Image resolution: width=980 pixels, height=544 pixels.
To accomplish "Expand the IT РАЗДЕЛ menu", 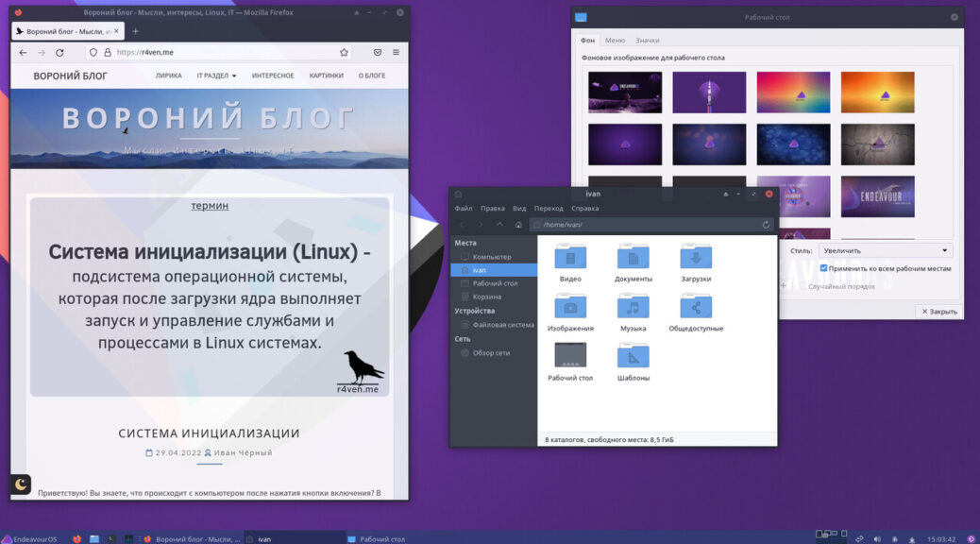I will click(x=216, y=76).
